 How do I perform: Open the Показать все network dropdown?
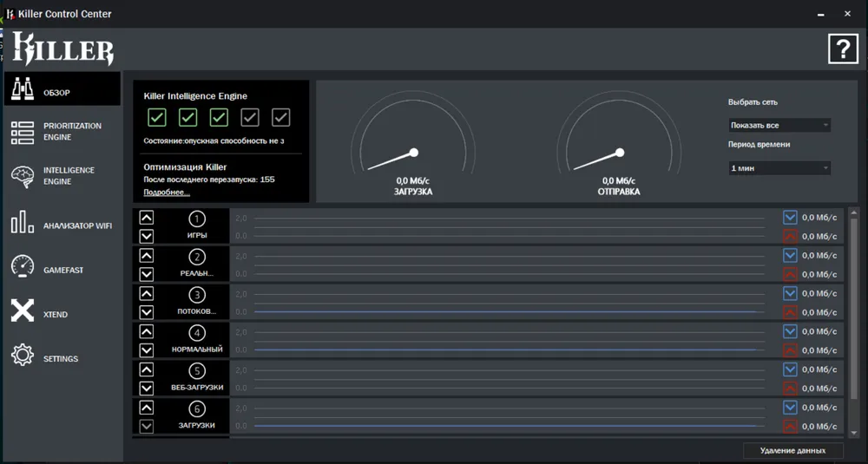[779, 125]
